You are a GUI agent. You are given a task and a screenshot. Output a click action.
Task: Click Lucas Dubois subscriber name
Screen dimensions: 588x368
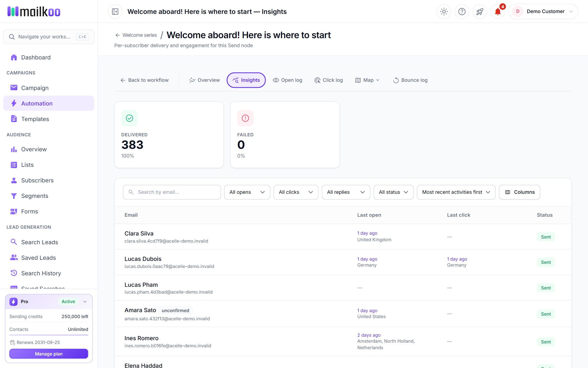point(143,259)
